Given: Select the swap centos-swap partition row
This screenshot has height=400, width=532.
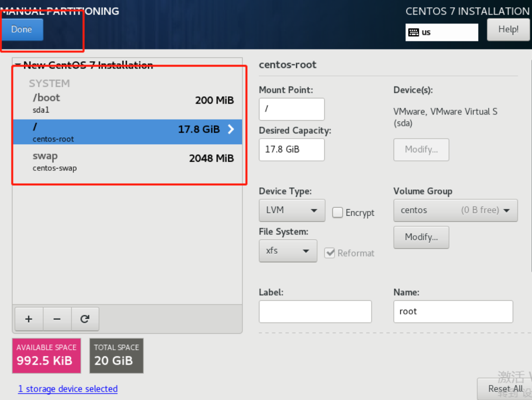Looking at the screenshot, I should pyautogui.click(x=127, y=161).
